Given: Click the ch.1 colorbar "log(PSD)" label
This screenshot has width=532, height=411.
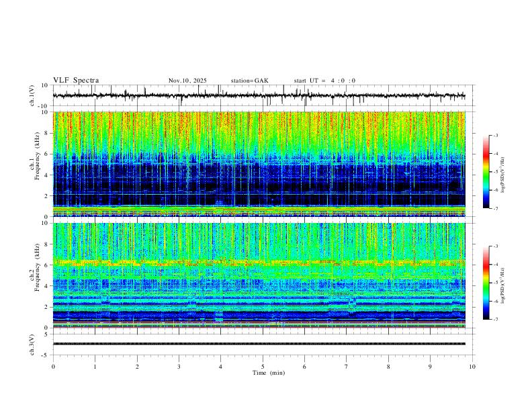Looking at the screenshot, I should tap(503, 175).
